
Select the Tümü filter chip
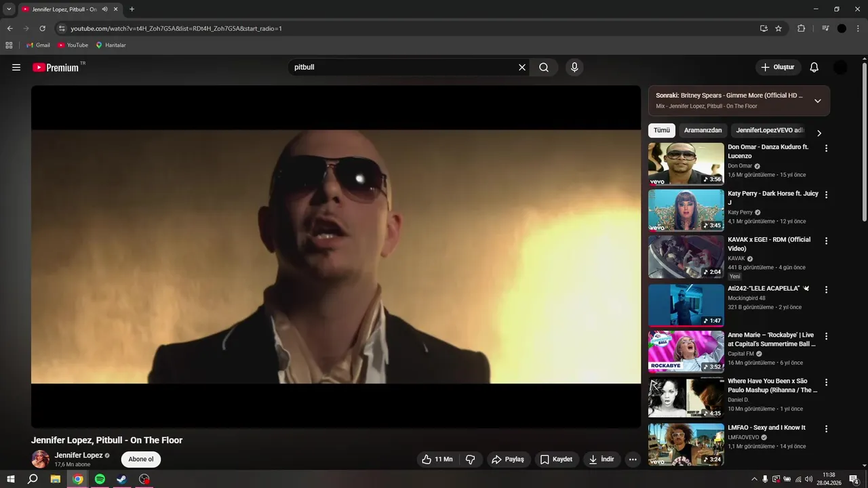662,131
